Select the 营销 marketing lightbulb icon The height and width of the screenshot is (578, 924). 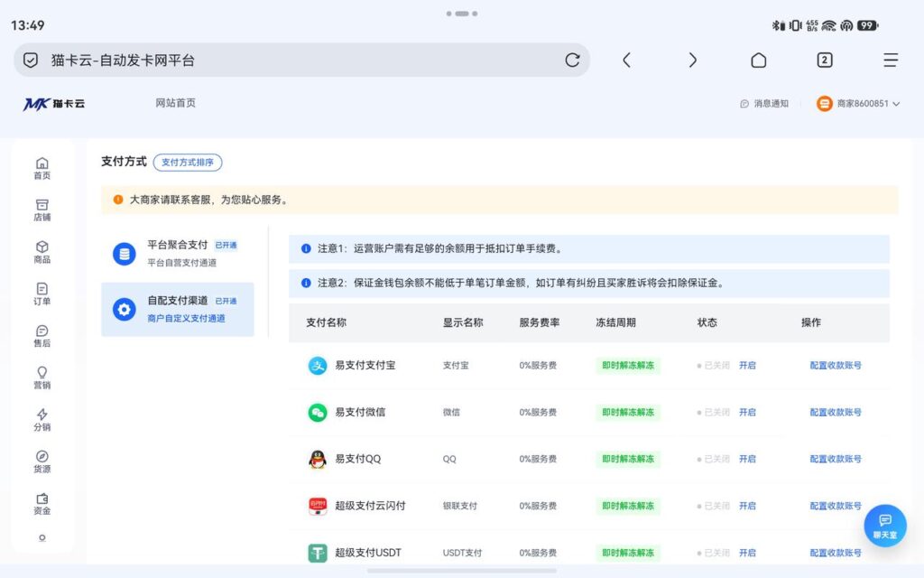point(42,378)
